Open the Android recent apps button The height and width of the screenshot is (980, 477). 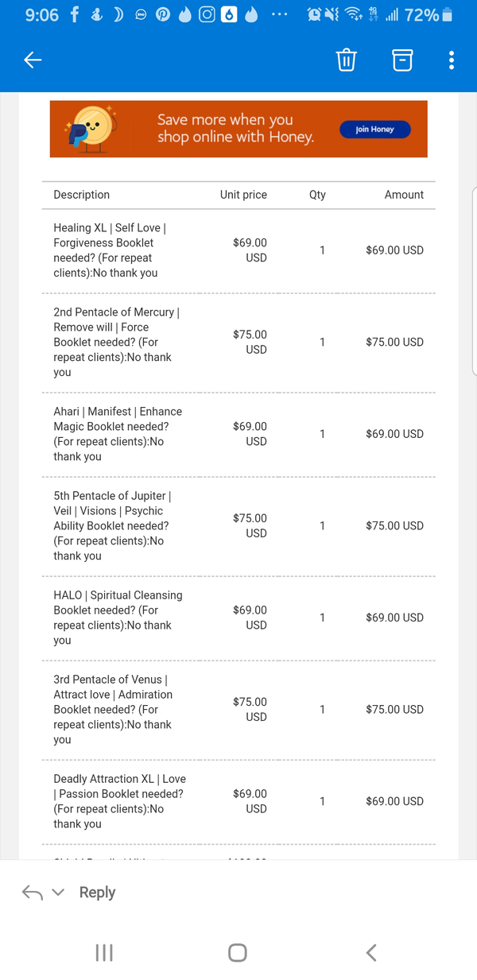pyautogui.click(x=104, y=952)
